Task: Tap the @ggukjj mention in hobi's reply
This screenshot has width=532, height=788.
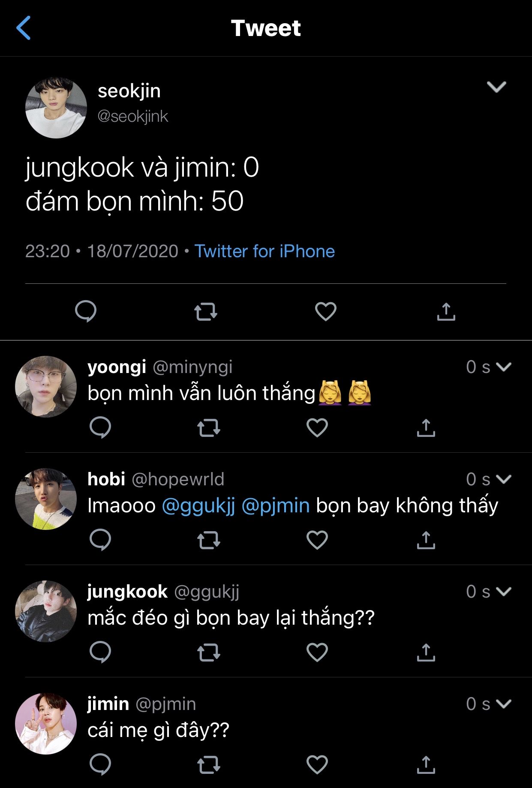Action: [x=198, y=506]
